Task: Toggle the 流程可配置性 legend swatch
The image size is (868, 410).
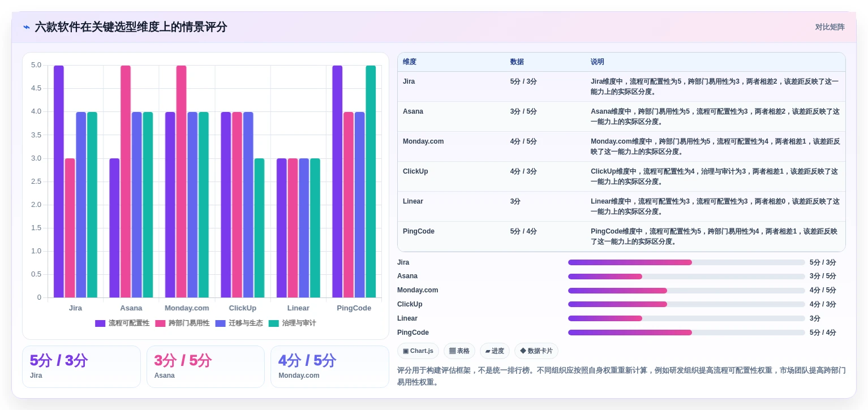Action: [100, 323]
